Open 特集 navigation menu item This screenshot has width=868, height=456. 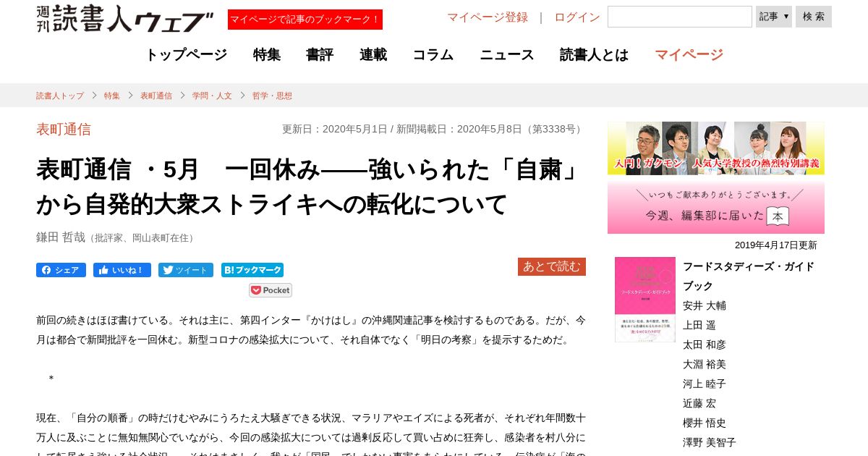pyautogui.click(x=267, y=54)
